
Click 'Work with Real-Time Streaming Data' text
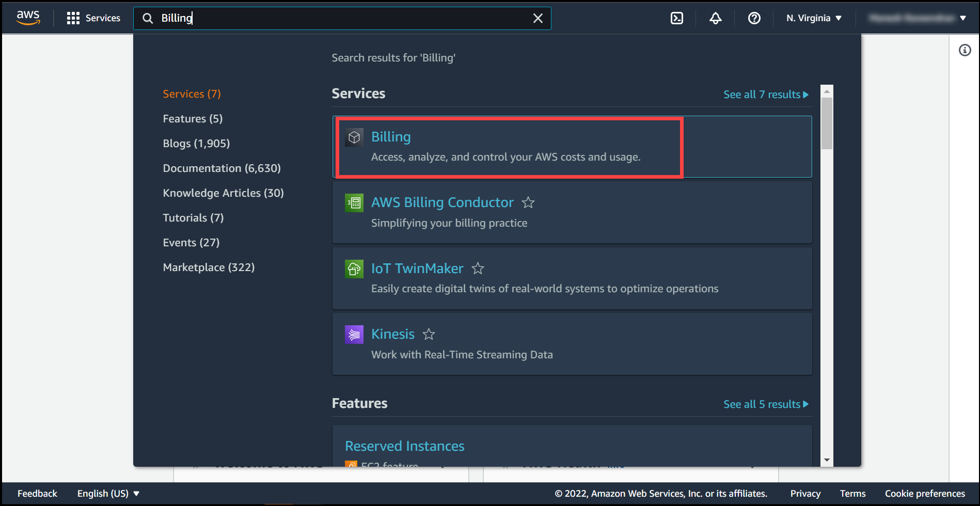click(x=462, y=355)
